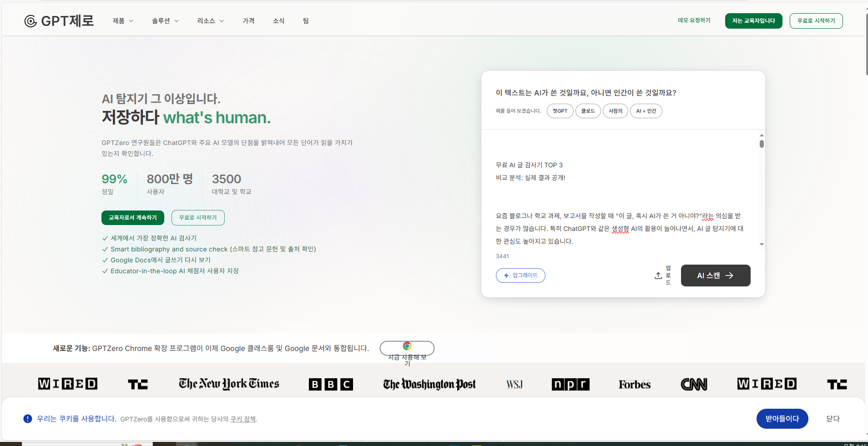
Task: Accept cookies with 받아들이다 button
Action: (x=782, y=419)
